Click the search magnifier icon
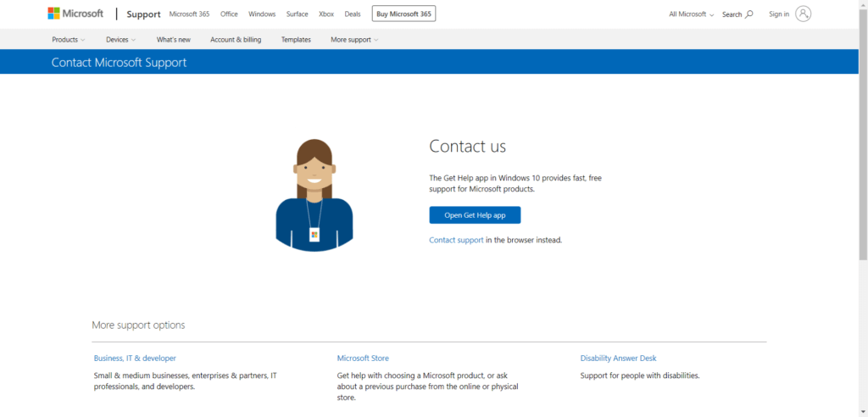Image resolution: width=868 pixels, height=417 pixels. click(748, 14)
